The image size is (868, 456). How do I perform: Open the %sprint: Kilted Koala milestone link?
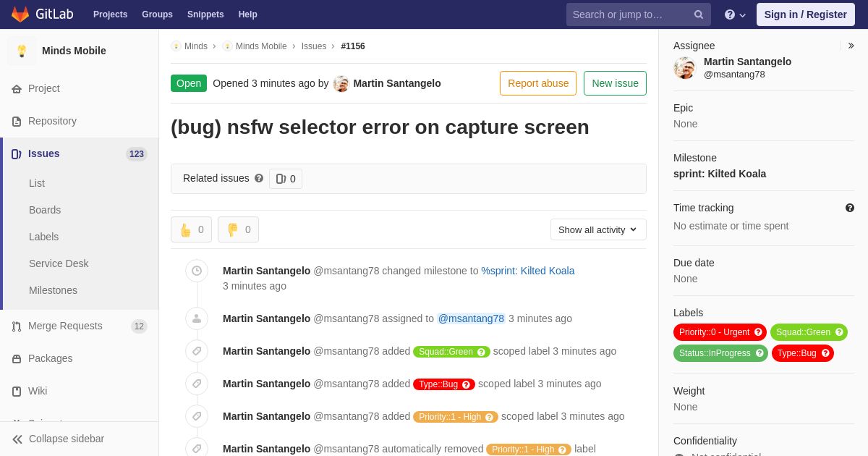pyautogui.click(x=528, y=271)
